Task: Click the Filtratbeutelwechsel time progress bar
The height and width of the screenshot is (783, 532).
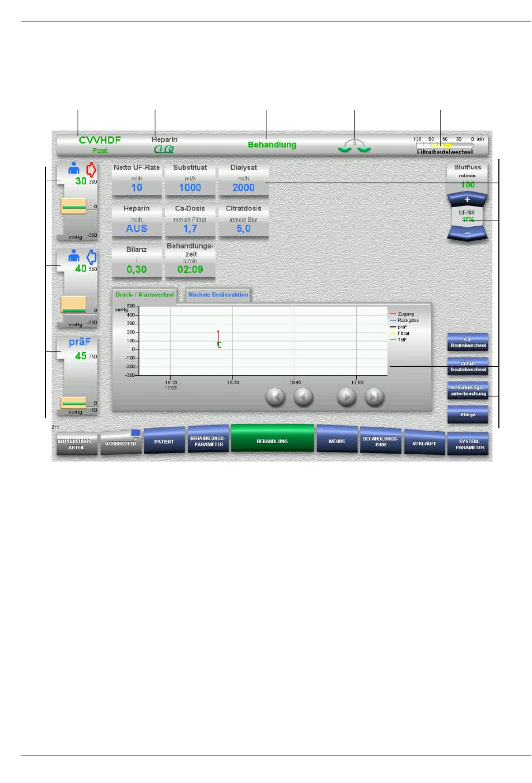Action: tap(445, 145)
